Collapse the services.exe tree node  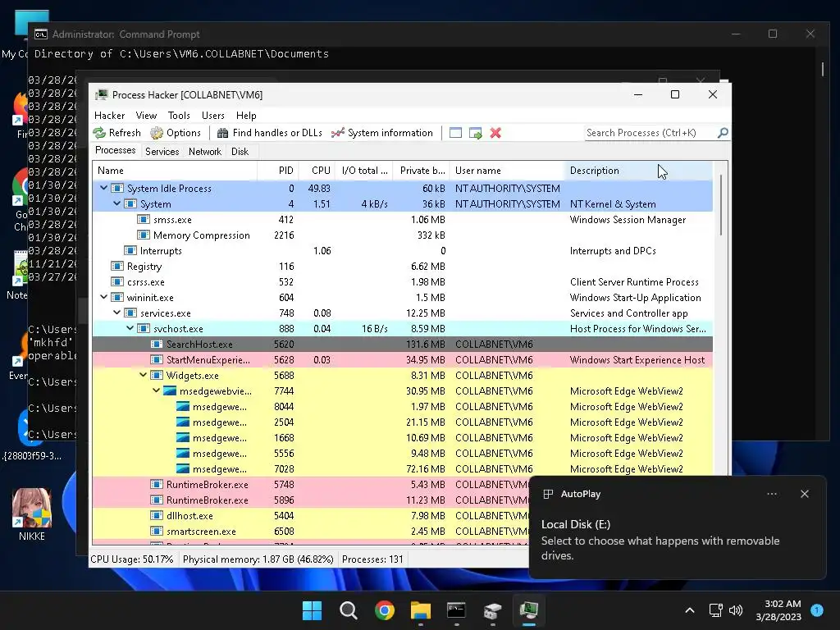click(x=116, y=313)
